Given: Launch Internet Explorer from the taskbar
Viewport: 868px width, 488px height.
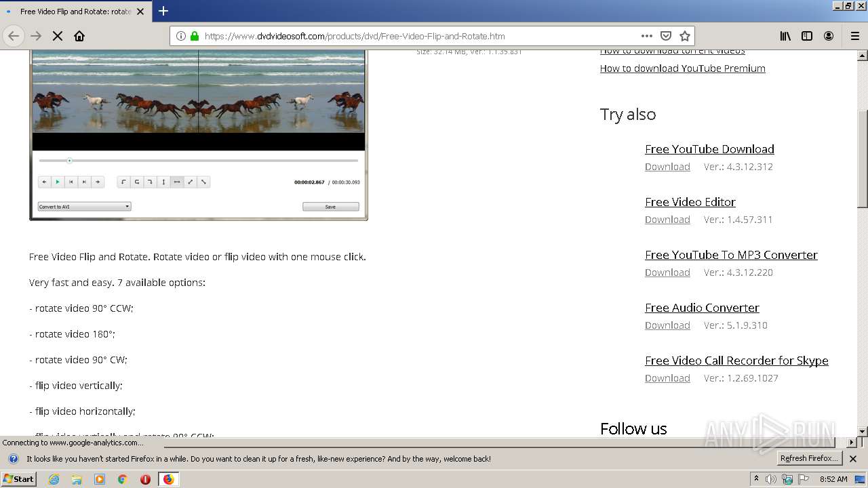Looking at the screenshot, I should 54,479.
